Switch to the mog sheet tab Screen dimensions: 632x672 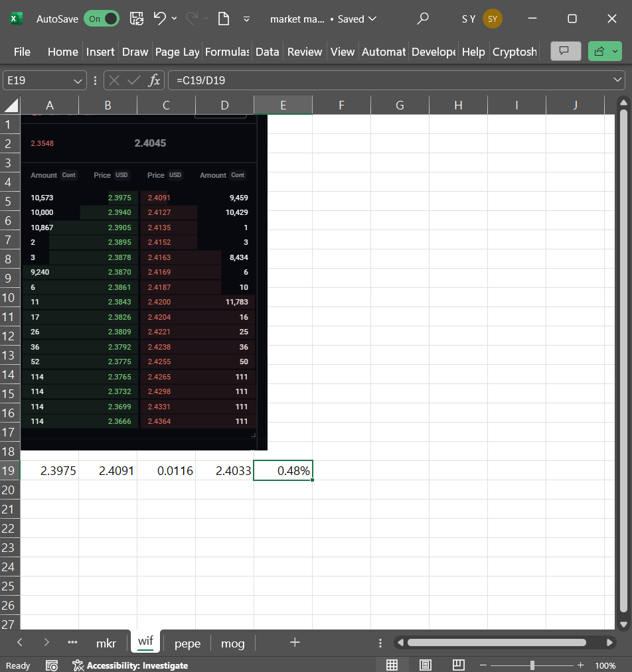pyautogui.click(x=233, y=643)
